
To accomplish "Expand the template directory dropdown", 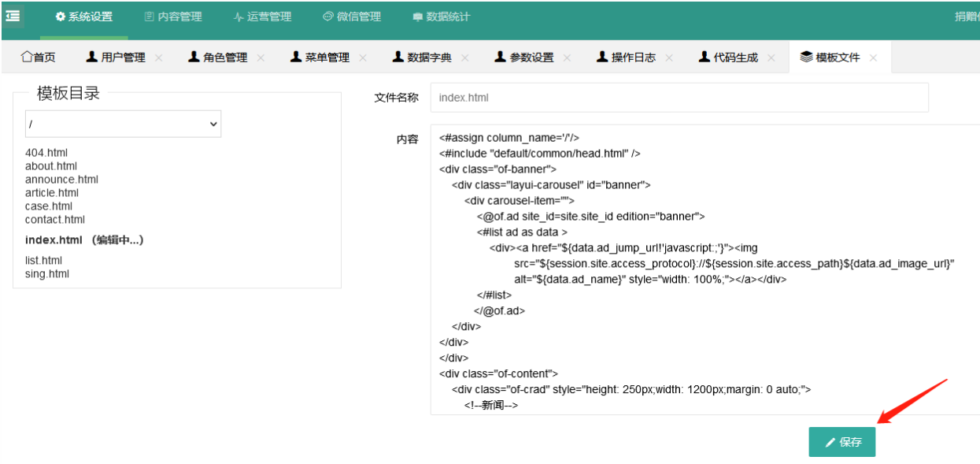I will click(x=123, y=124).
